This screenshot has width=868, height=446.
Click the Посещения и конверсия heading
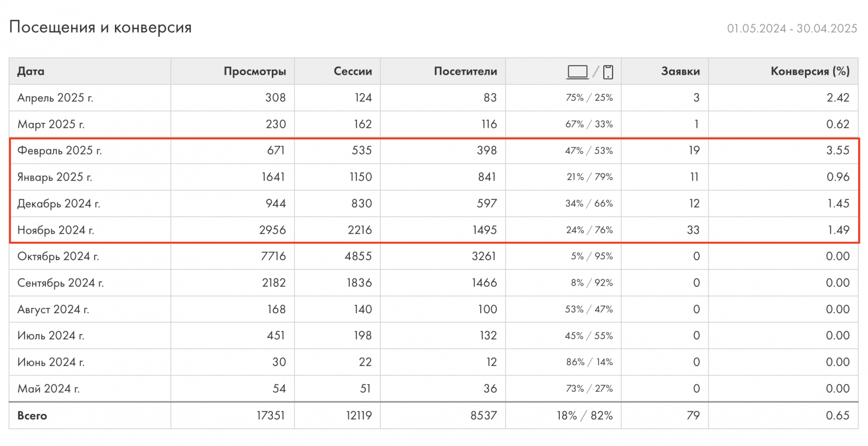[x=100, y=28]
